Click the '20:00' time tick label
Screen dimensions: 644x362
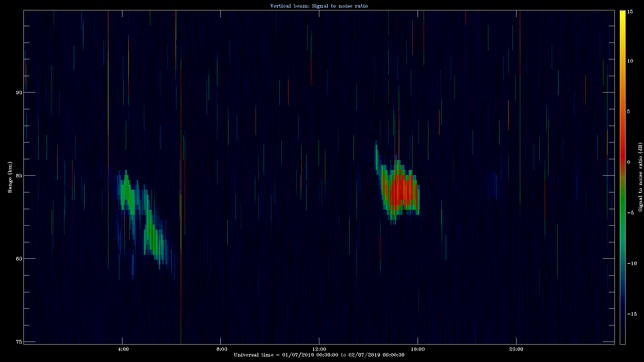516,349
